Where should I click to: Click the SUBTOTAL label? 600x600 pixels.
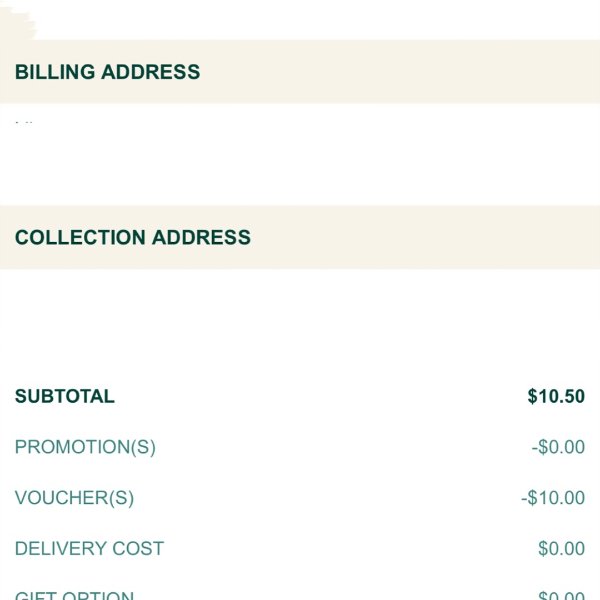[65, 396]
